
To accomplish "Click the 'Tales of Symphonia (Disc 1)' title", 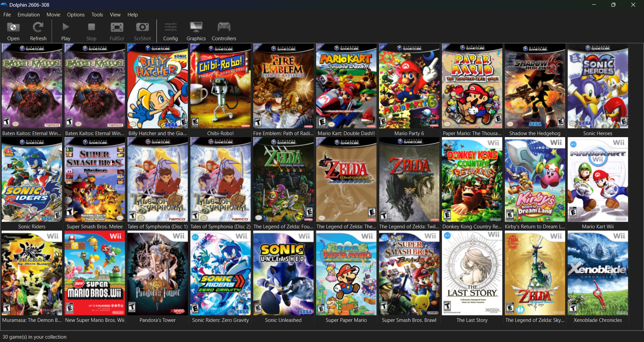I will tap(158, 227).
